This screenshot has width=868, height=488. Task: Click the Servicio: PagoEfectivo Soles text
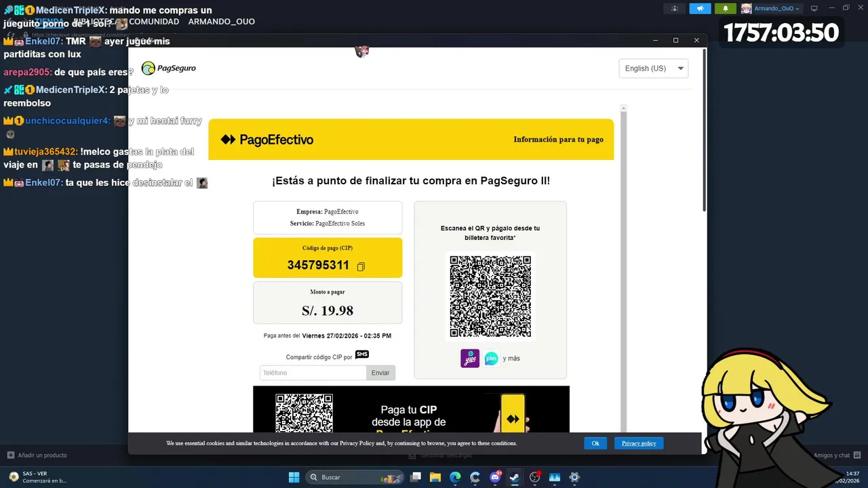tap(328, 224)
